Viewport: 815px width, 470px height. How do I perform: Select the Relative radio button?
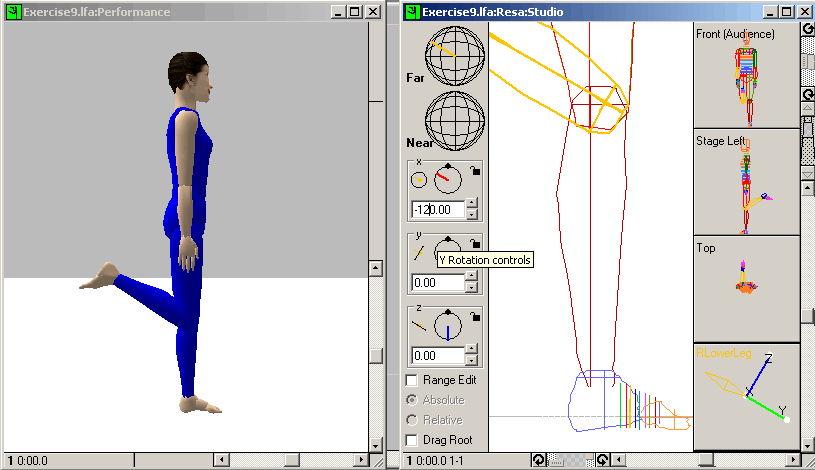point(412,420)
